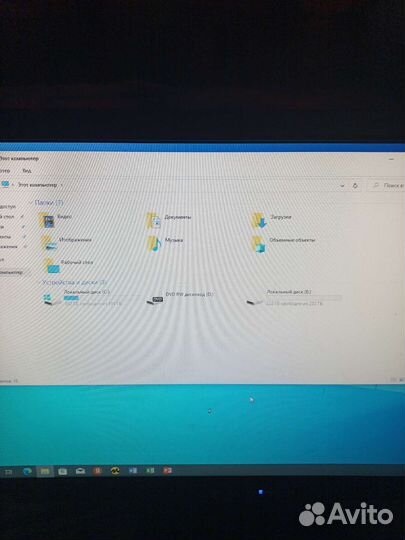This screenshot has width=405, height=540.
Task: Refresh the current folder view
Action: (x=355, y=186)
